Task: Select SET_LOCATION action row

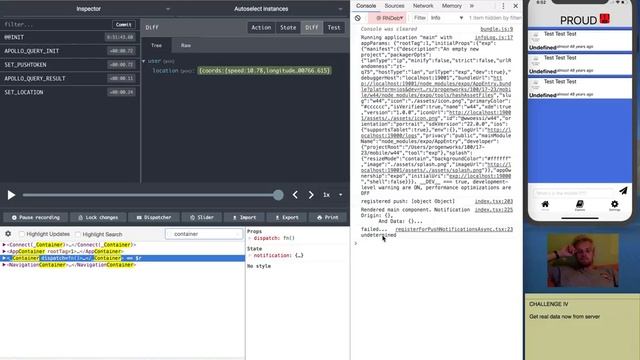Action: (x=70, y=92)
